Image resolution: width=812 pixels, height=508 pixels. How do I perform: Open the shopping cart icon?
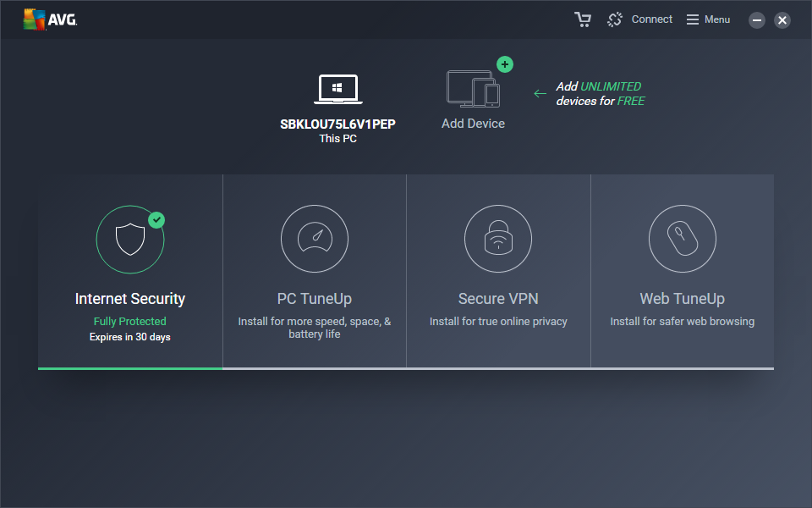click(x=583, y=19)
